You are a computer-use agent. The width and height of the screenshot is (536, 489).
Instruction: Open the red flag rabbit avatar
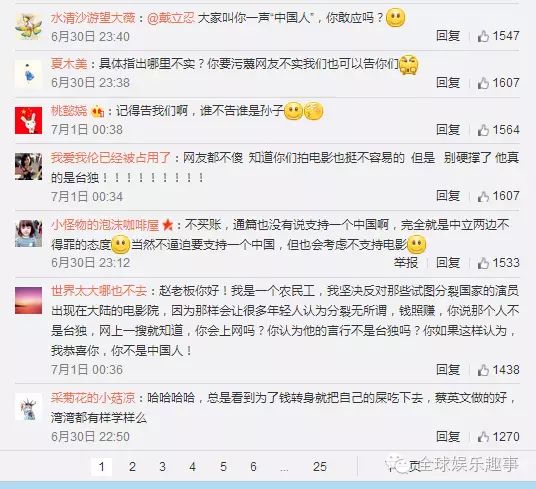pyautogui.click(x=28, y=120)
